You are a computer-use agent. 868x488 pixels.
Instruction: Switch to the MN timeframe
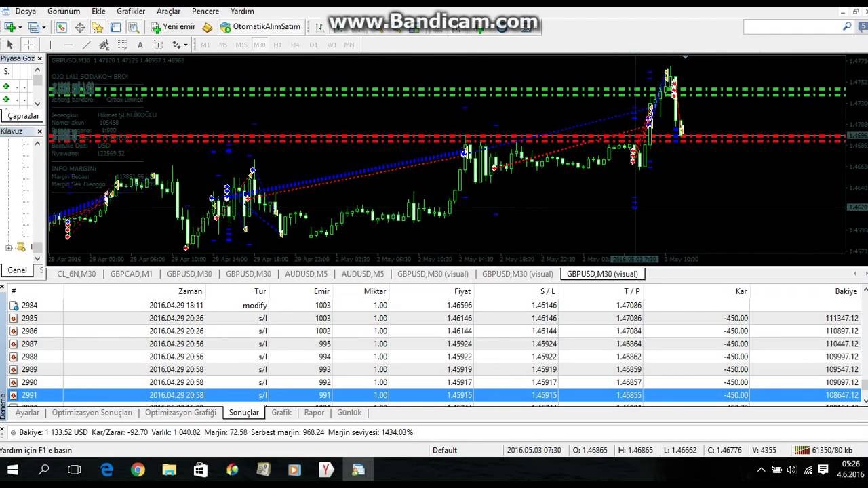(349, 45)
